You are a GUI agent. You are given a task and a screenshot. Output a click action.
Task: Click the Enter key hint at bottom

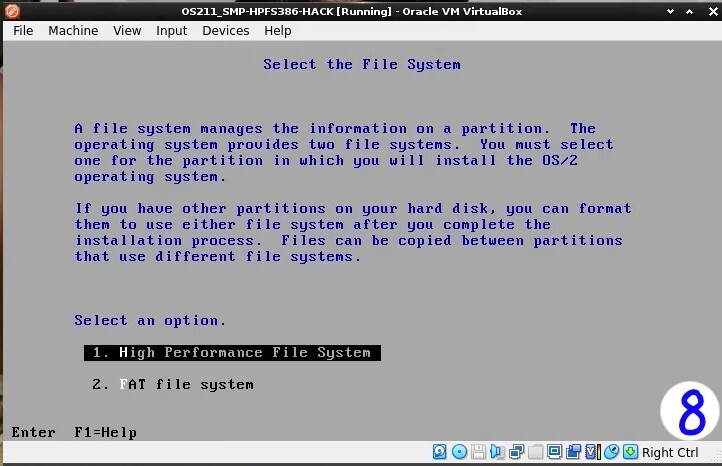coord(34,432)
